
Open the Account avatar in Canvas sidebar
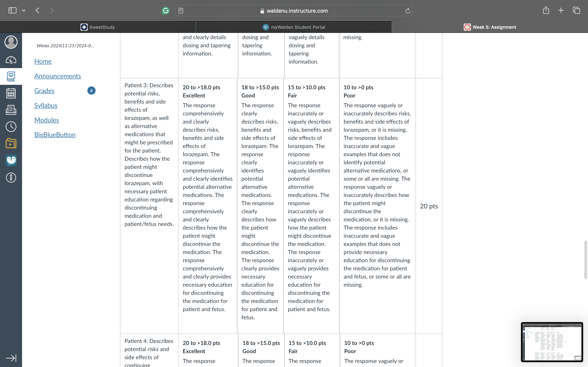(x=11, y=42)
